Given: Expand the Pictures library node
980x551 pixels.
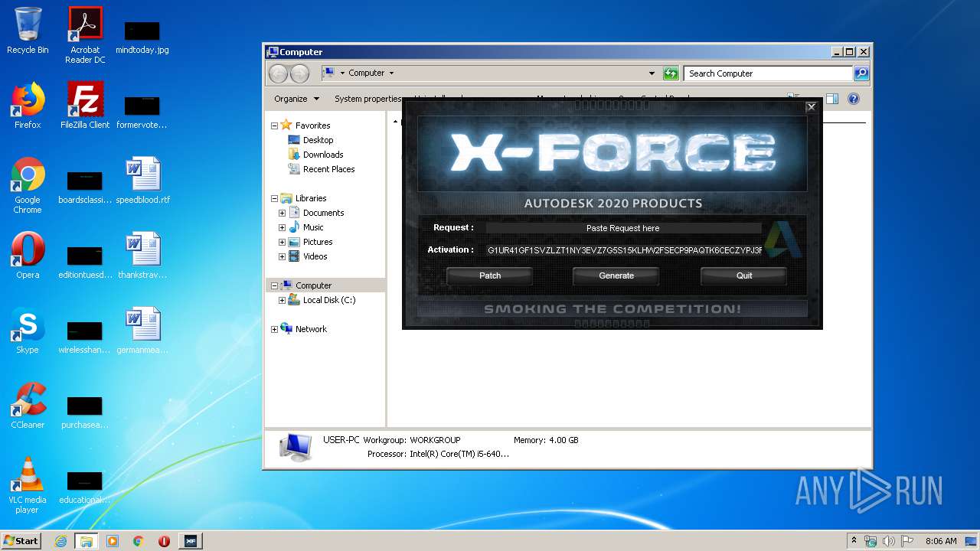Looking at the screenshot, I should click(282, 242).
